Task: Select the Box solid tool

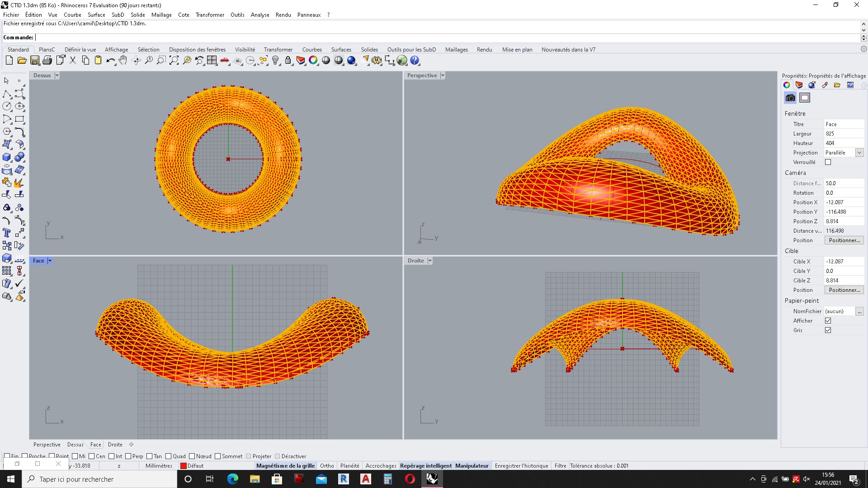Action: (x=7, y=157)
